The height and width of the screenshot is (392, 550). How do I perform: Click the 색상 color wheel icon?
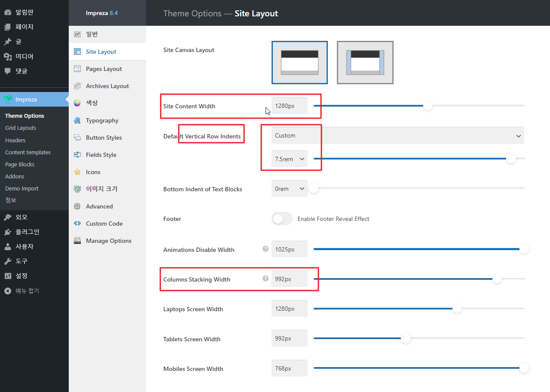point(77,103)
